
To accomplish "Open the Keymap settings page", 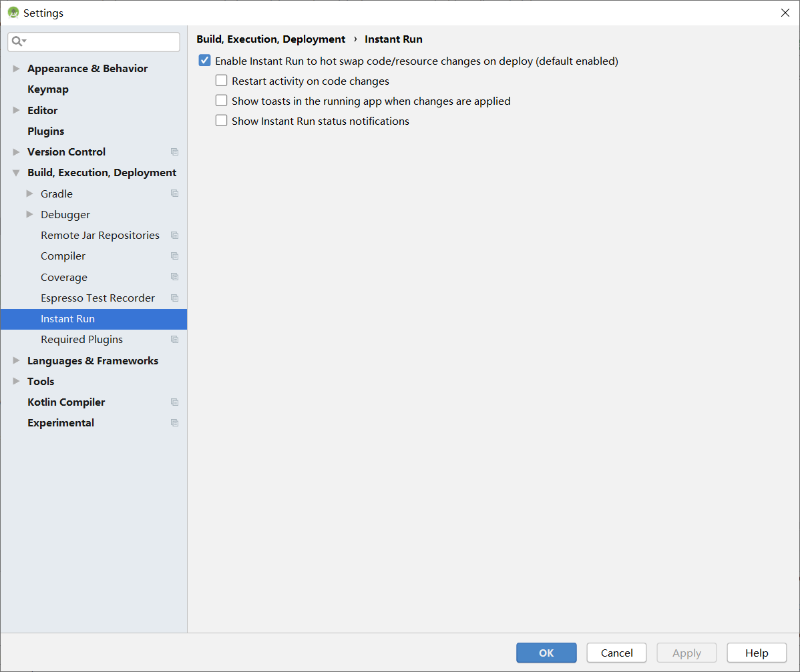I will [x=48, y=89].
